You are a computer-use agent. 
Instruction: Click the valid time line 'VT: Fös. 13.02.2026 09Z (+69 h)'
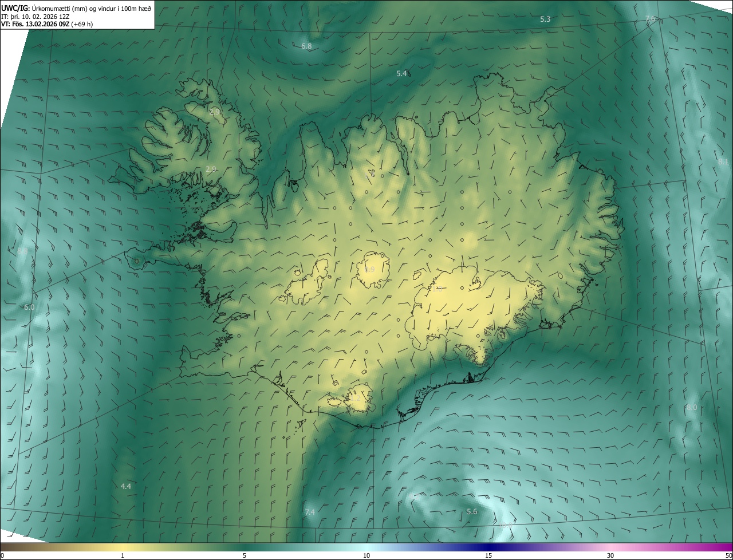pos(47,24)
